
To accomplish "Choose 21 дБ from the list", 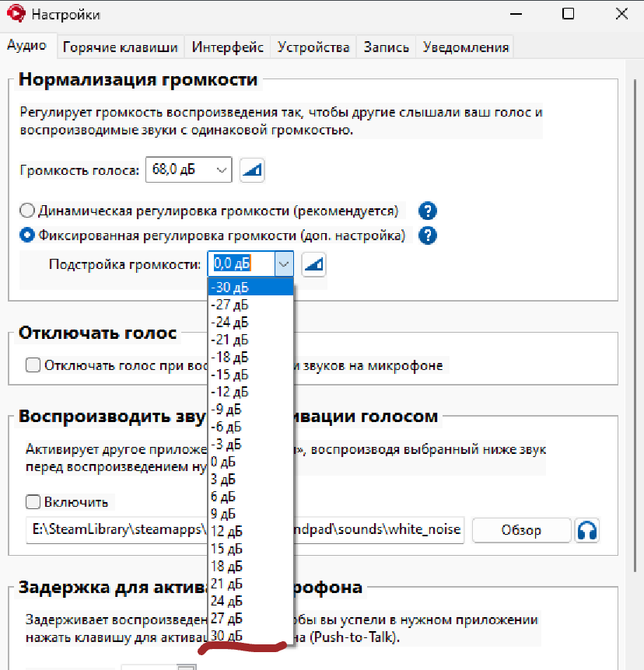I will (x=250, y=584).
